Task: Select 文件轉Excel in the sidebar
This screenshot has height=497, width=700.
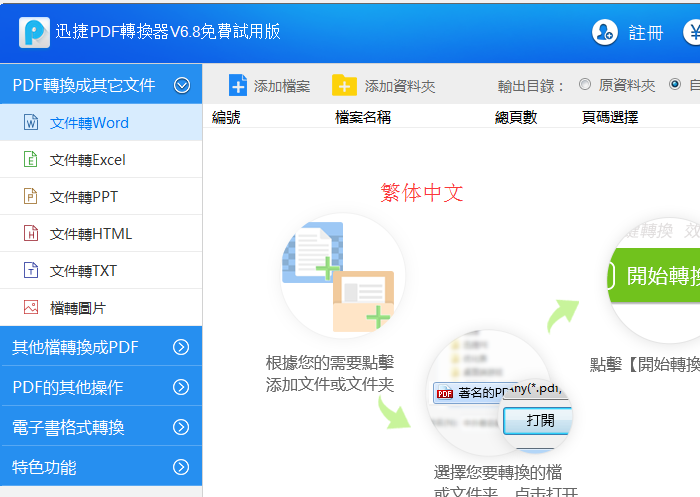Action: tap(101, 159)
